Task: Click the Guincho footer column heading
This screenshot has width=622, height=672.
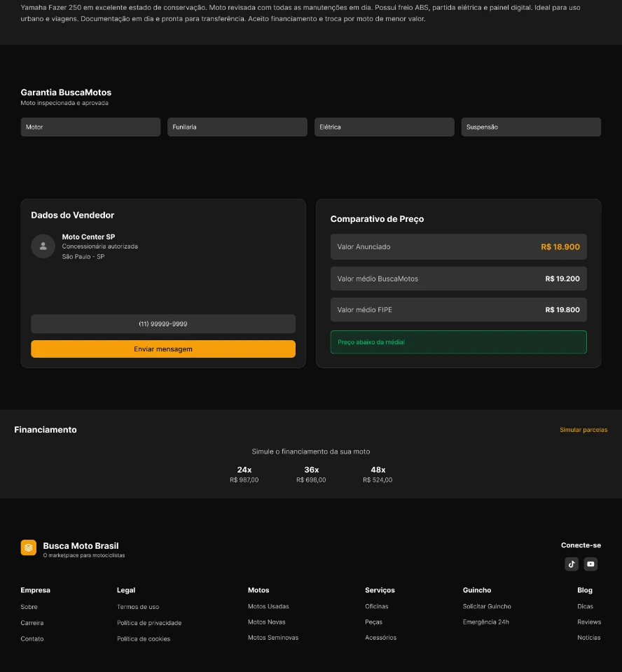Action: point(477,590)
